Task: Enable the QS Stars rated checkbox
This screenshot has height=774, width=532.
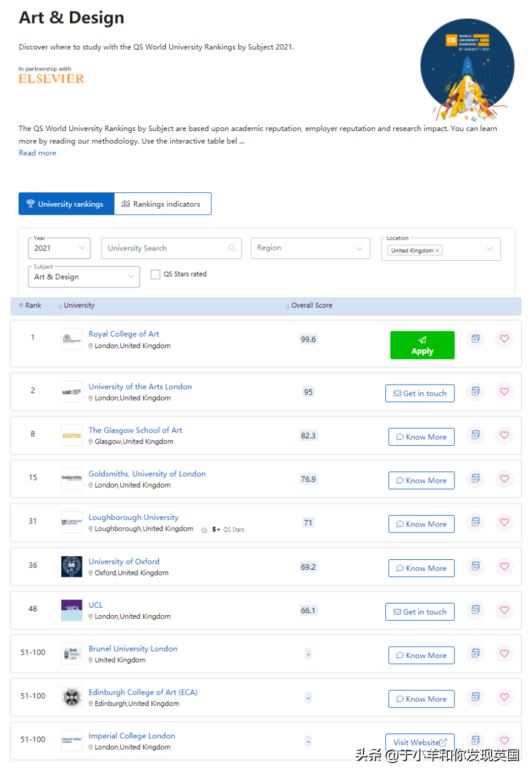Action: (x=155, y=274)
